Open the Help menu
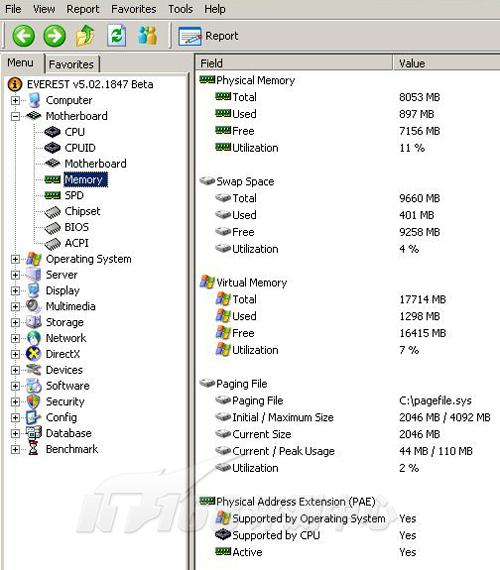Image resolution: width=500 pixels, height=570 pixels. (215, 9)
